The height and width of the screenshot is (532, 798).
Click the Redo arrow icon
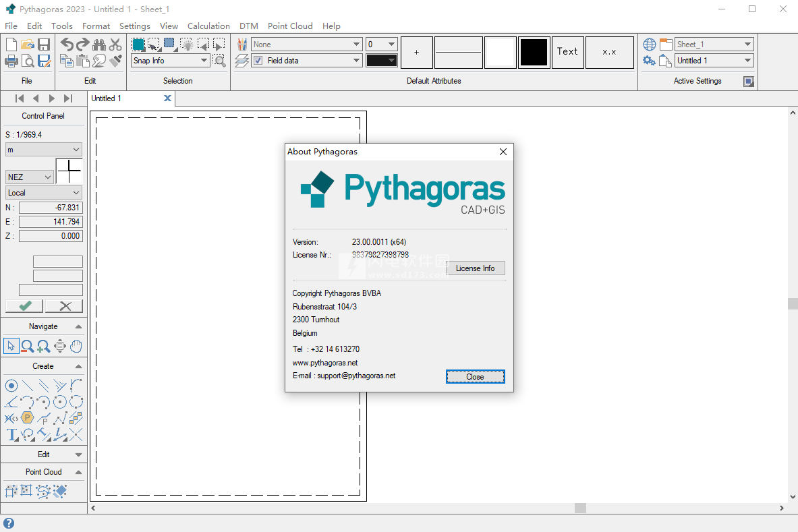(x=83, y=45)
